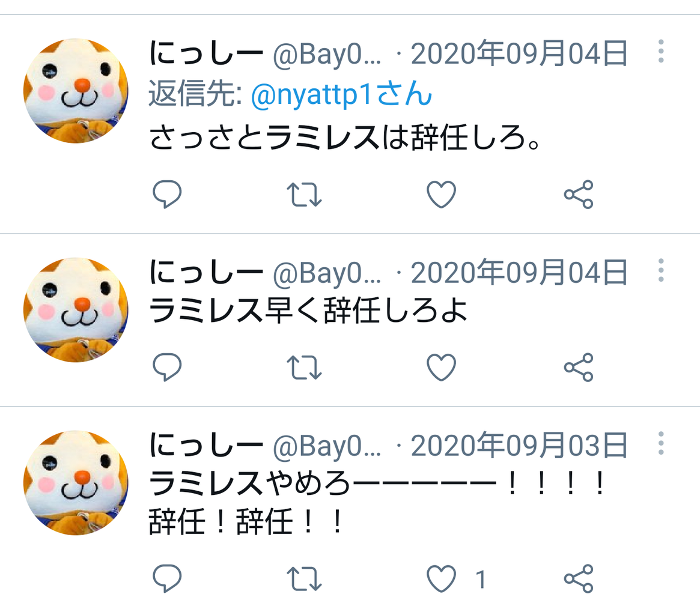The height and width of the screenshot is (615, 700).
Task: Reply to the ラミレスやめろ tweet
Action: [x=167, y=578]
